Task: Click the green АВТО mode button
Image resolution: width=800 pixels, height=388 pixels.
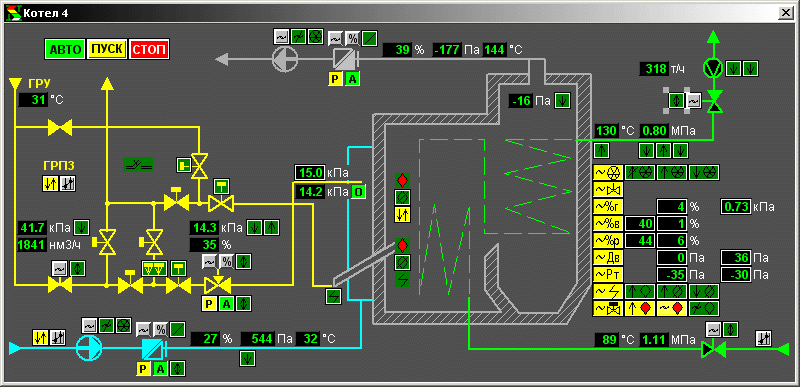Action: (65, 50)
